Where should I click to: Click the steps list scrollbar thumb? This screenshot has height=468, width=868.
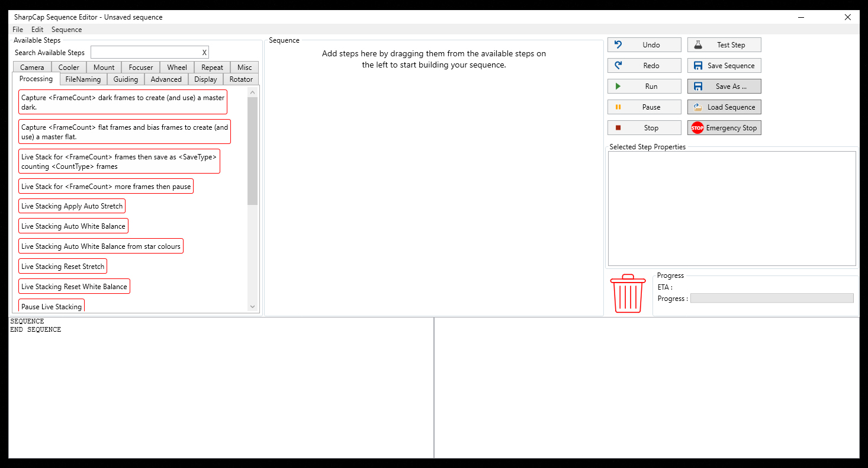tap(253, 151)
